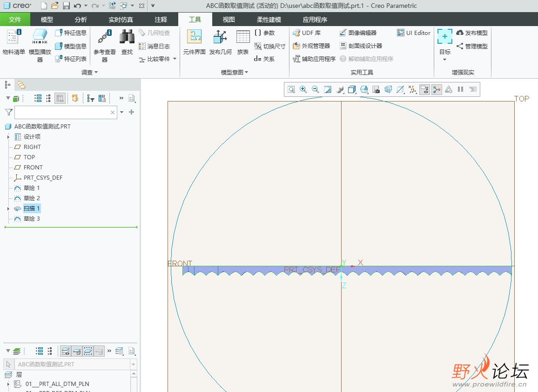Switch to 实时仿真 ribbon tab
The width and height of the screenshot is (538, 392).
point(121,20)
